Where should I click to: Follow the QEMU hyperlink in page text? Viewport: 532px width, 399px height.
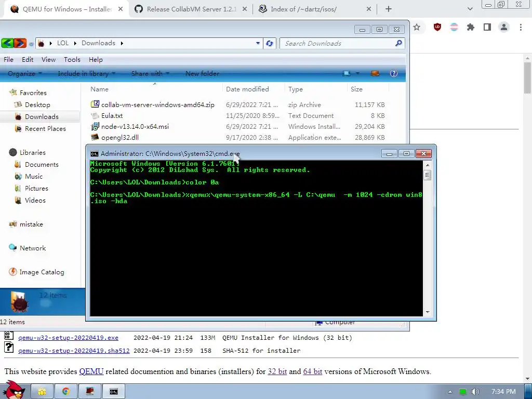pyautogui.click(x=91, y=371)
